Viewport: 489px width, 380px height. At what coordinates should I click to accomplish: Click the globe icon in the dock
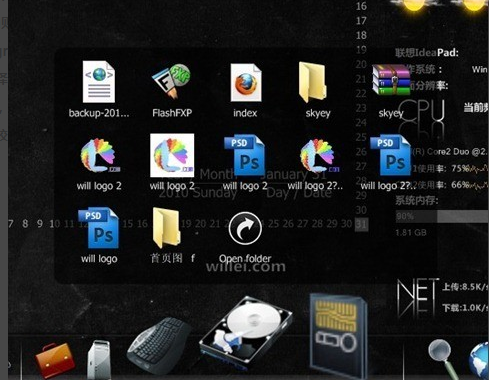pyautogui.click(x=479, y=361)
